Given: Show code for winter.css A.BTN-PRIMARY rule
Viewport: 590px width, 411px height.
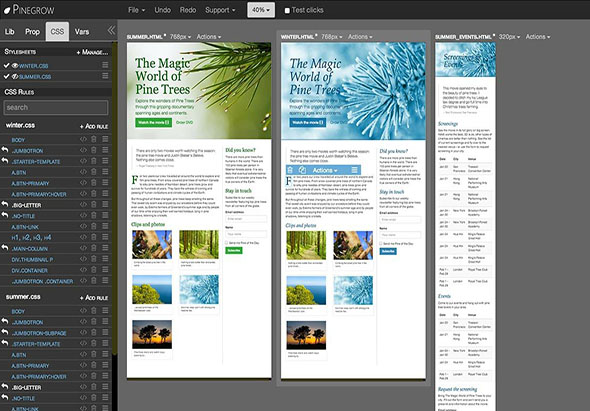Looking at the screenshot, I should click(83, 183).
